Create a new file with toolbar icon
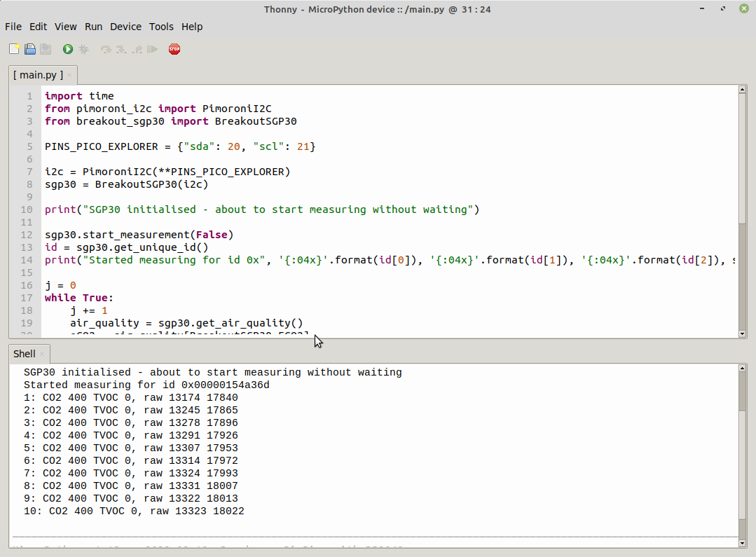 point(14,49)
